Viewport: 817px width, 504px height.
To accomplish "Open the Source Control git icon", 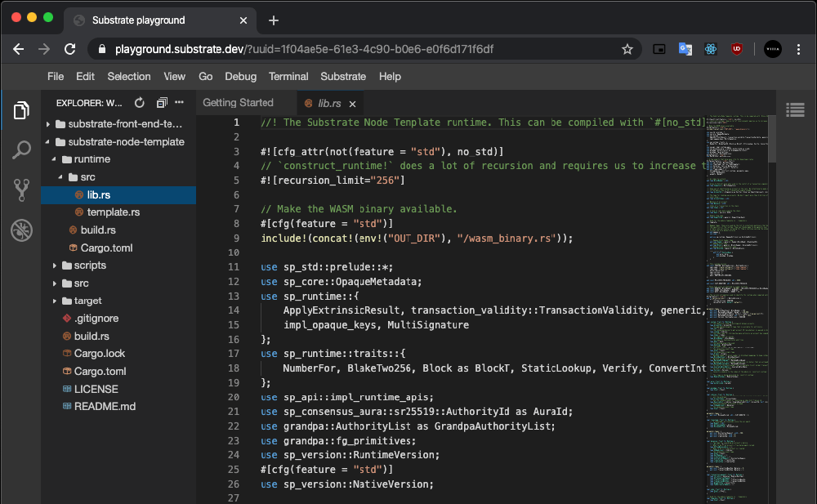I will pyautogui.click(x=21, y=190).
